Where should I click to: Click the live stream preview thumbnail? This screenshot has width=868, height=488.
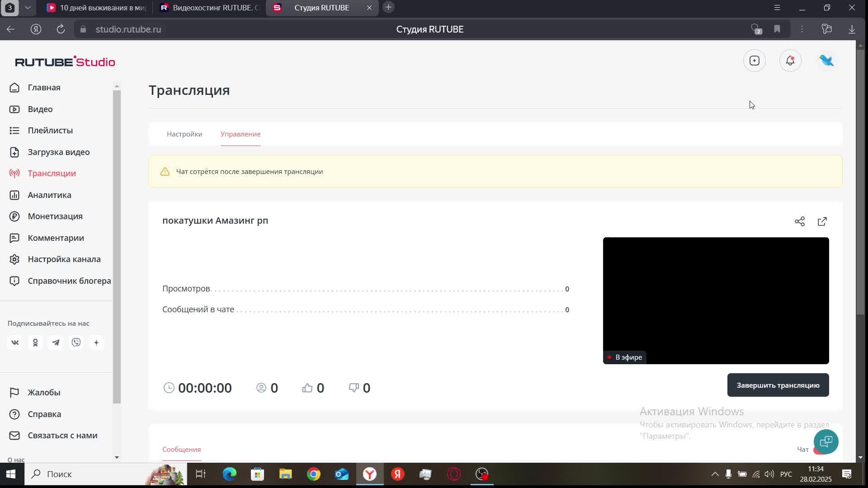[716, 300]
